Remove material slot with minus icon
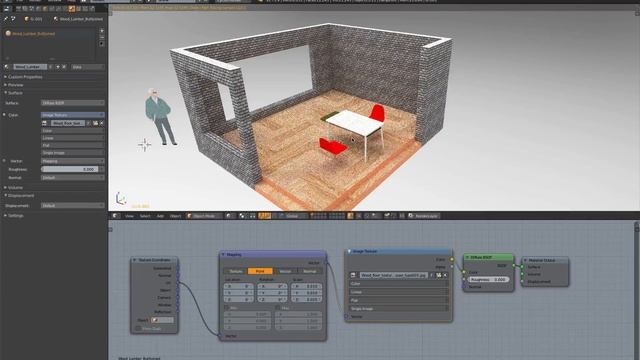Image resolution: width=640 pixels, height=360 pixels. pyautogui.click(x=102, y=38)
